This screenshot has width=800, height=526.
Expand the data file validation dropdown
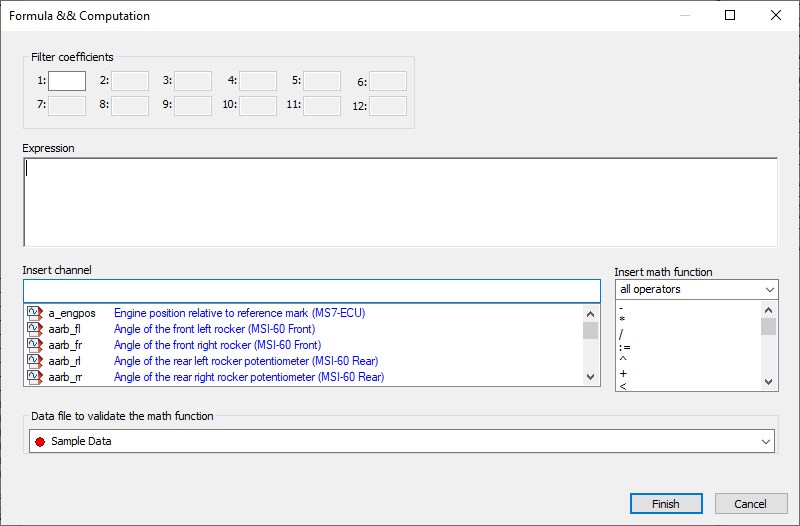(766, 441)
